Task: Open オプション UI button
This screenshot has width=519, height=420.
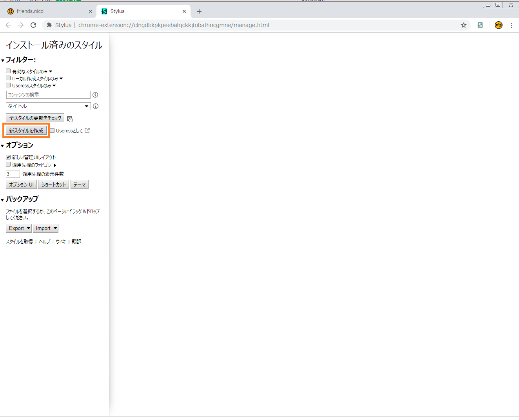Action: pos(22,185)
